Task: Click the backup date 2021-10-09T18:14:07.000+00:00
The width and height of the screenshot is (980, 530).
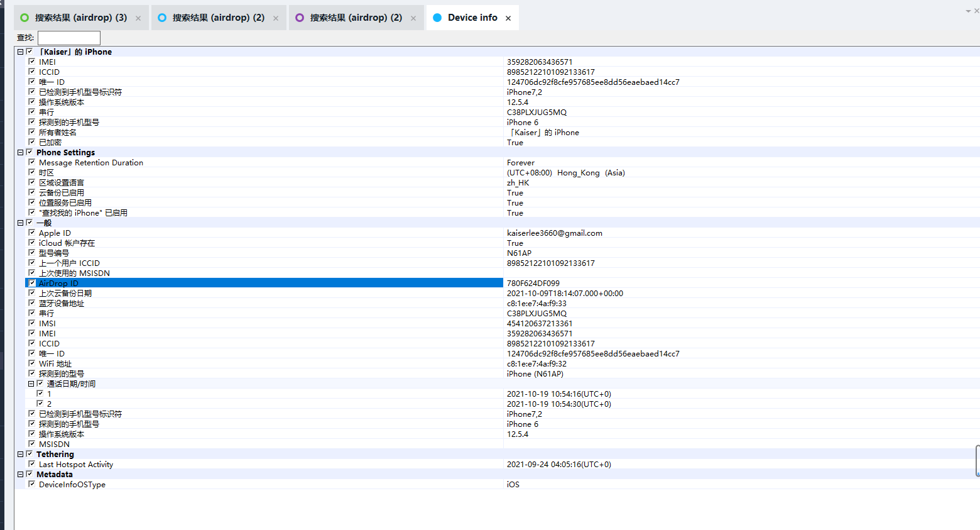Action: coord(565,293)
